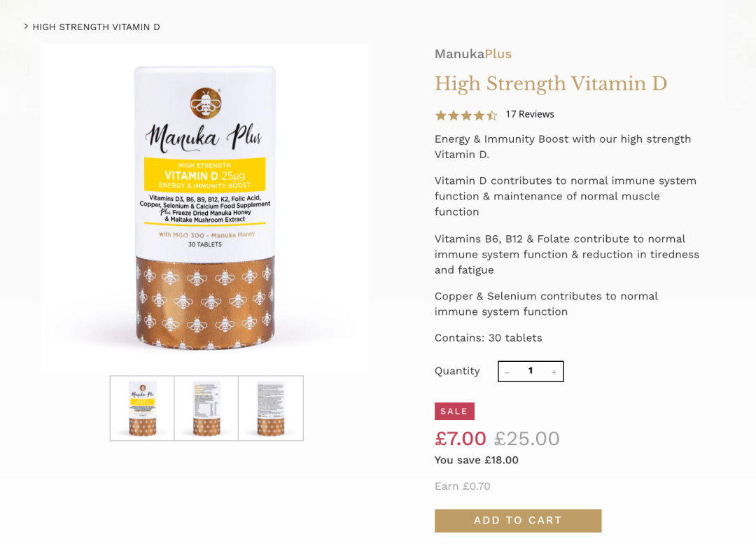Increase quantity with the plus button
This screenshot has width=756, height=548.
click(x=554, y=372)
